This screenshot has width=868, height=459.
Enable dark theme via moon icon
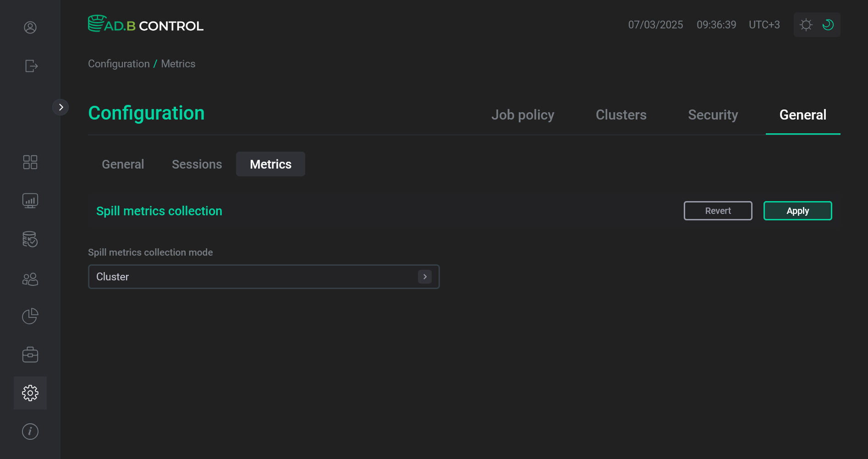pyautogui.click(x=828, y=25)
